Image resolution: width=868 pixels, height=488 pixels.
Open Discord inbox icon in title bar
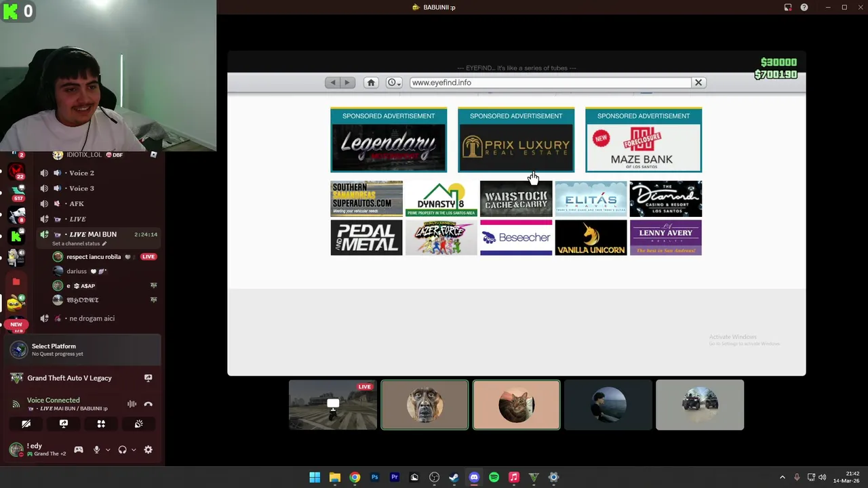(x=788, y=7)
